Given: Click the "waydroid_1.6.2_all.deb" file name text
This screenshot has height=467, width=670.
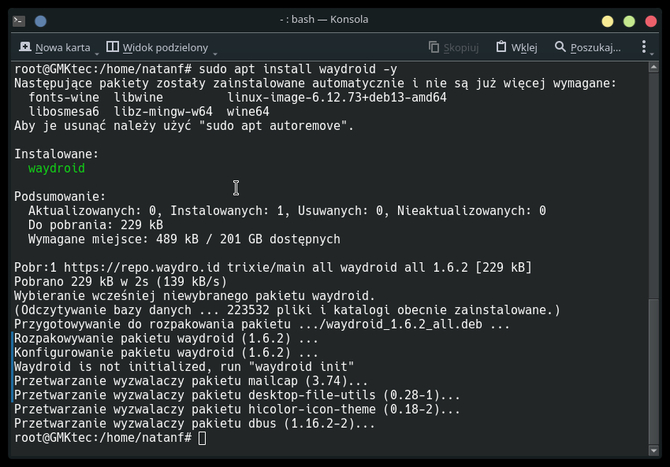Looking at the screenshot, I should [x=404, y=324].
